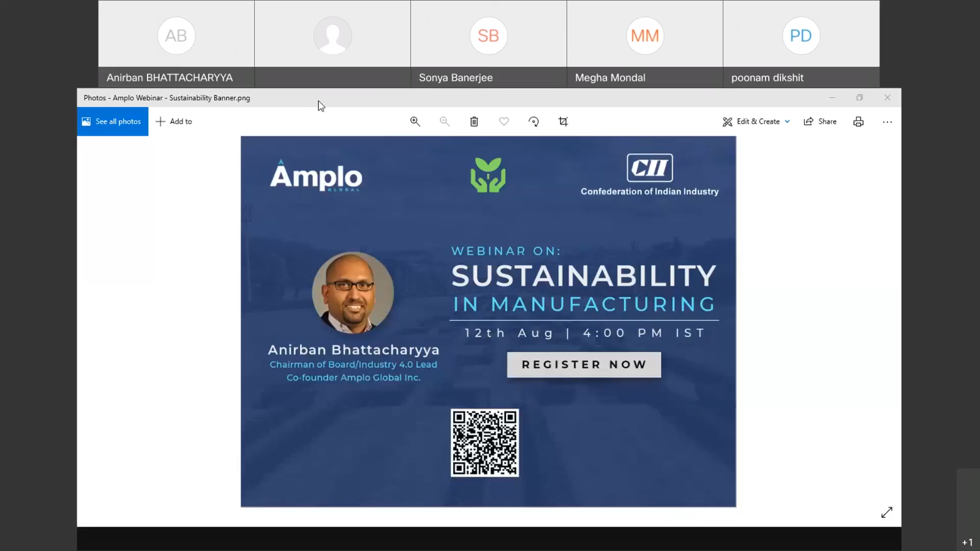Screen dimensions: 980x551
Task: Click the REGISTER NOW button on banner
Action: point(584,364)
